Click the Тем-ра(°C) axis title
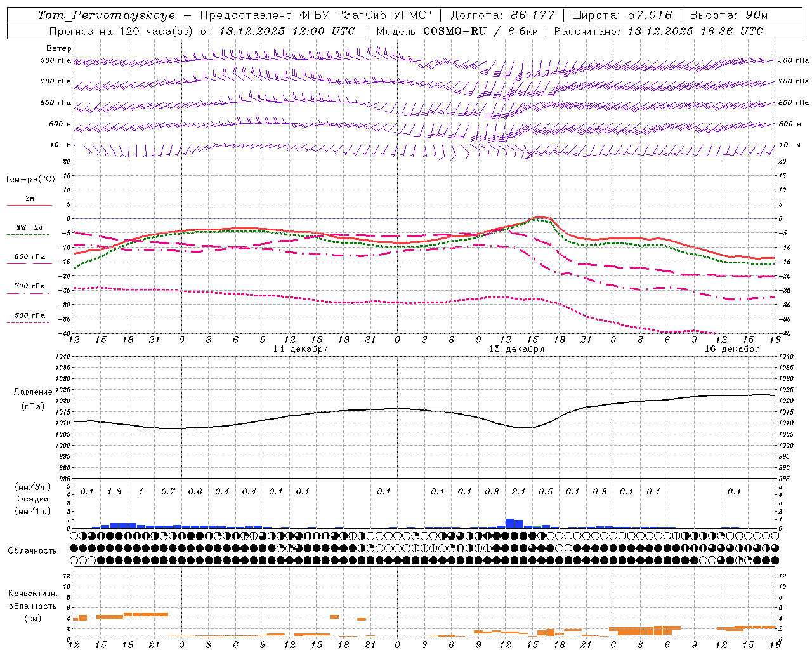 30,180
